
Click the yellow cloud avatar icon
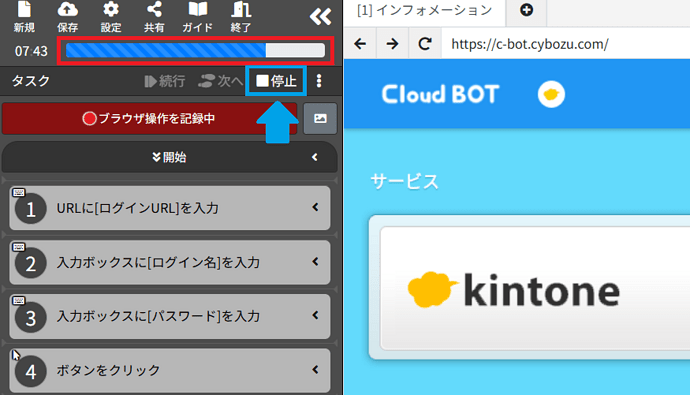pos(551,94)
